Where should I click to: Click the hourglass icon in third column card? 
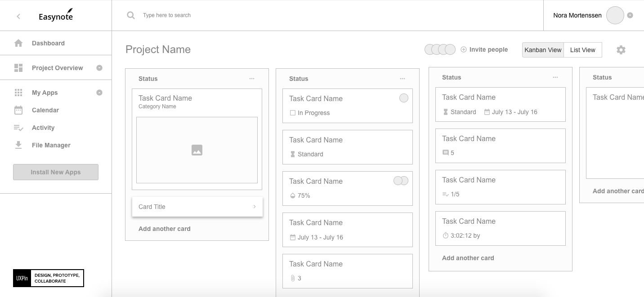446,112
